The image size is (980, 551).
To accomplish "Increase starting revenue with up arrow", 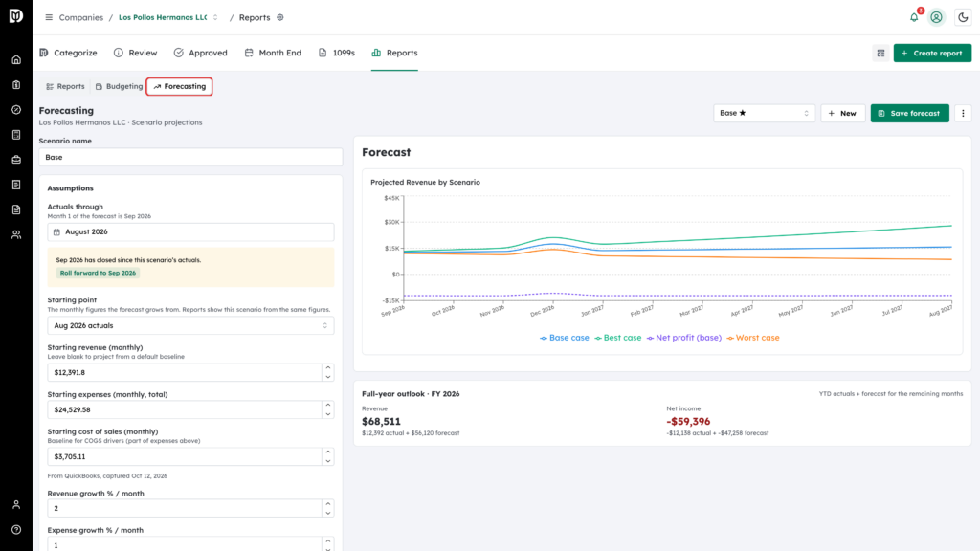I will 328,368.
